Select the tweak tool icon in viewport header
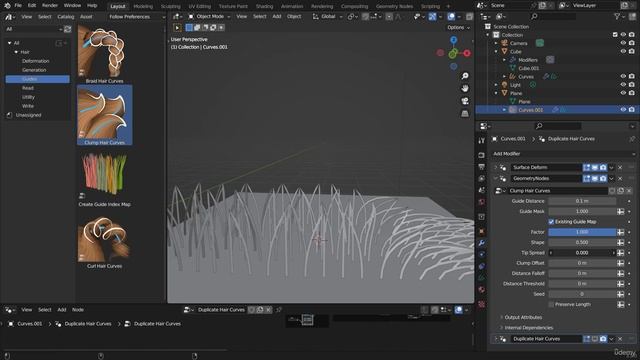This screenshot has width=640, height=360. click(177, 28)
